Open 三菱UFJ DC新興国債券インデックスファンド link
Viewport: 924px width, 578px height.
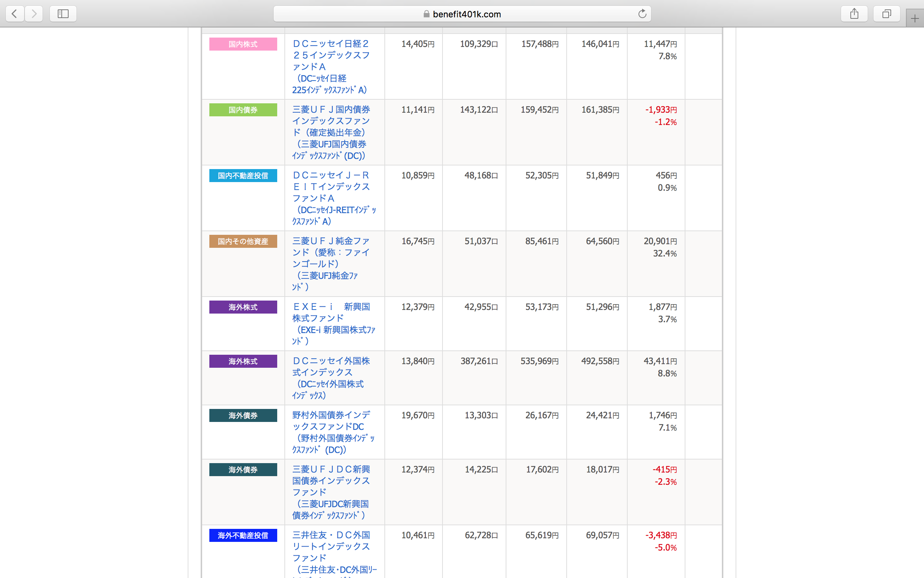pos(331,492)
